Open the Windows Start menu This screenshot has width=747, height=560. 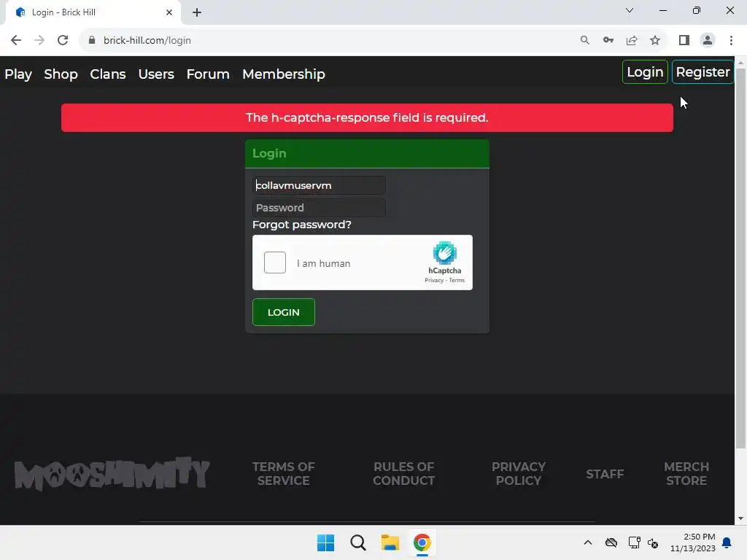coord(326,542)
